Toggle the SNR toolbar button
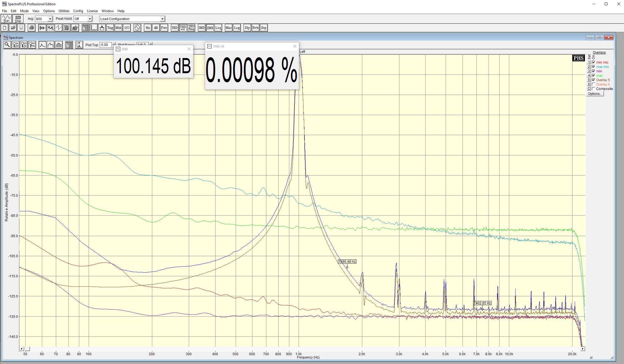624x364 pixels. (210, 28)
